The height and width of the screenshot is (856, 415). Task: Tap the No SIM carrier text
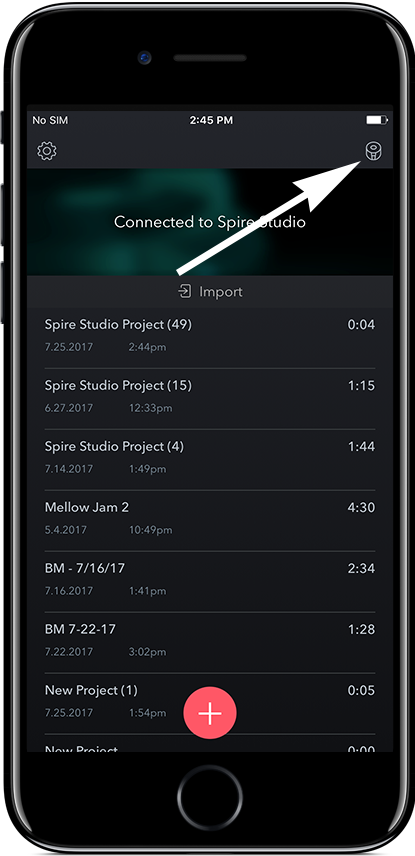(50, 120)
